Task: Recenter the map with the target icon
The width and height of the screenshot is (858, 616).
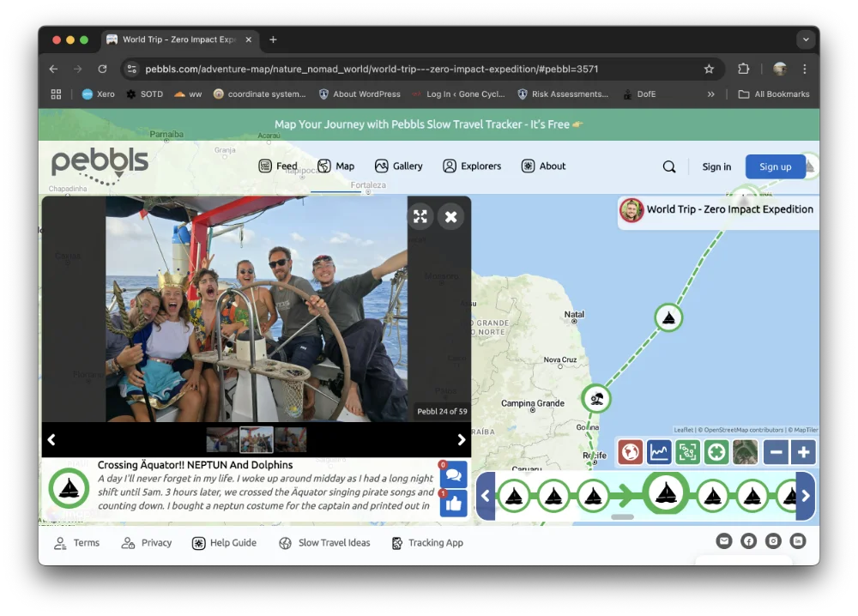Action: [x=716, y=452]
